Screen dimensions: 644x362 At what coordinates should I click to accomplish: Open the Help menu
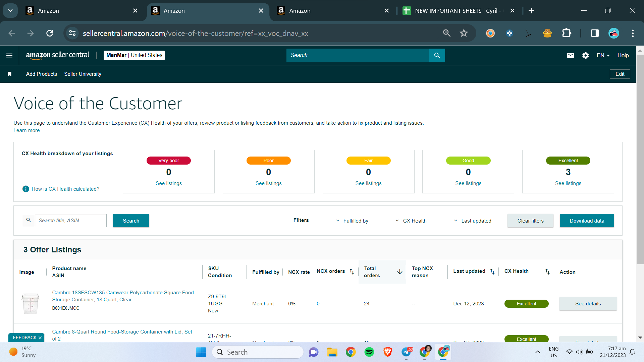623,55
